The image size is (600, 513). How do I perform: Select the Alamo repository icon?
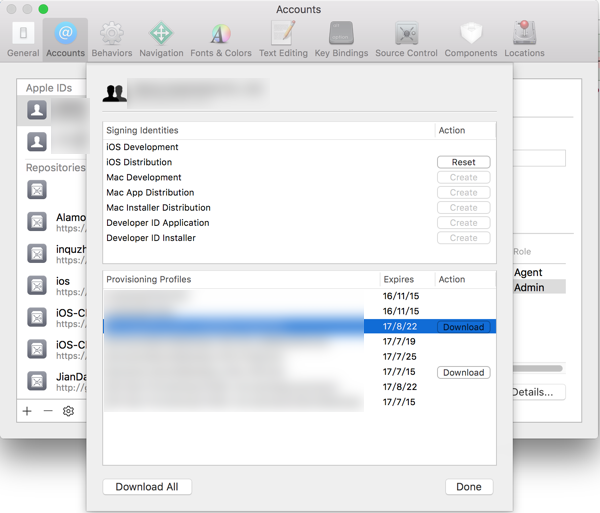pos(37,221)
